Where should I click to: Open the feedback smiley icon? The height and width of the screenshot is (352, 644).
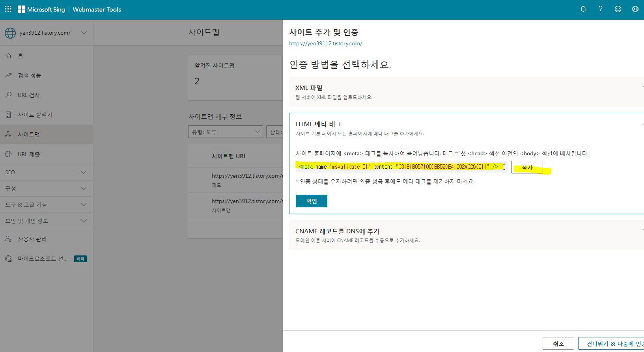618,9
